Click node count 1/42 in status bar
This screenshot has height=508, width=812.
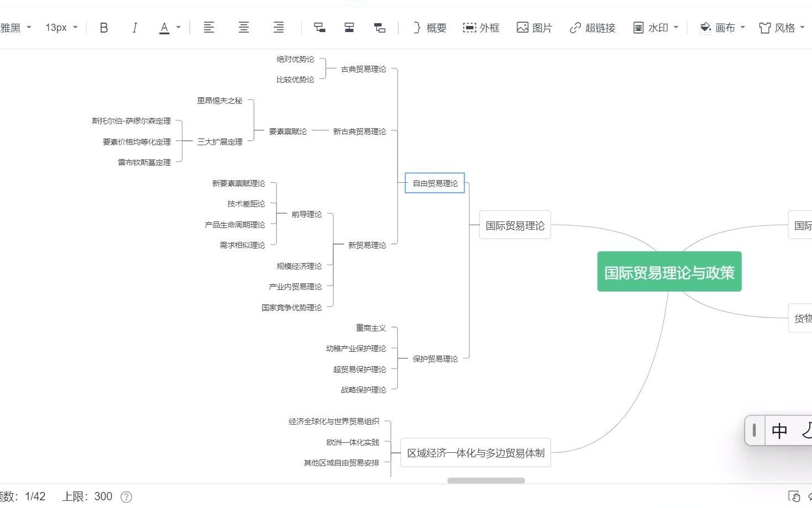(x=35, y=496)
